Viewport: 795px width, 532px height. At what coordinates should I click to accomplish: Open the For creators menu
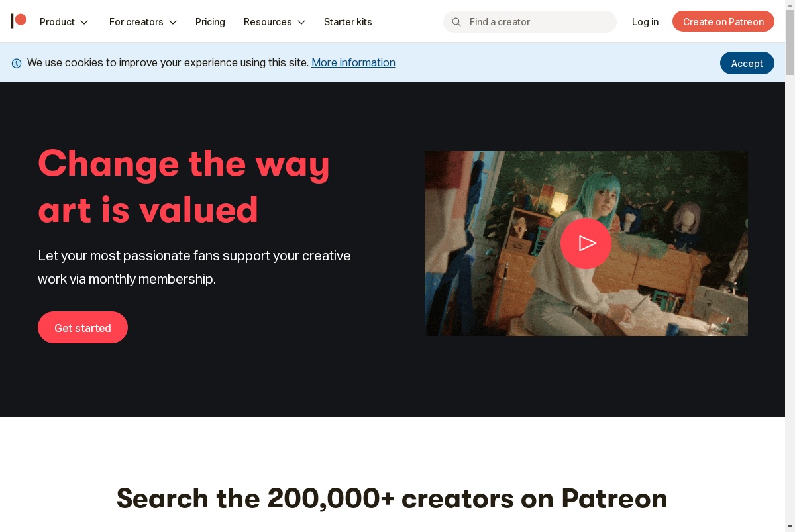coord(143,22)
